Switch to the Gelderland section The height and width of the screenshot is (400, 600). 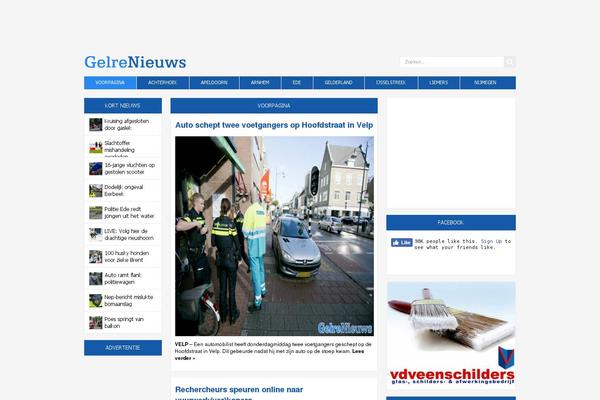click(x=339, y=83)
